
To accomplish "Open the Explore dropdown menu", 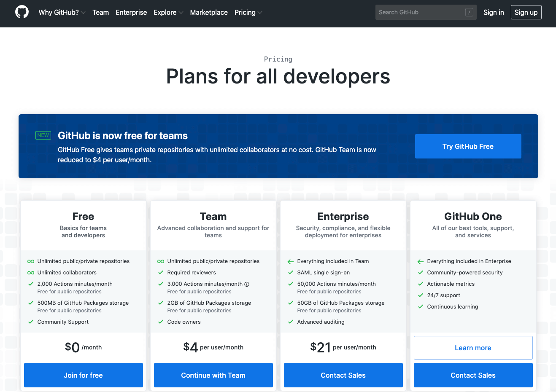I will coord(168,13).
